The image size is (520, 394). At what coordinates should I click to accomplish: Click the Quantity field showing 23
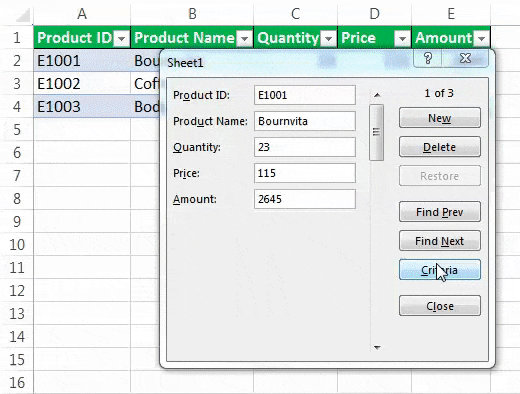point(305,147)
